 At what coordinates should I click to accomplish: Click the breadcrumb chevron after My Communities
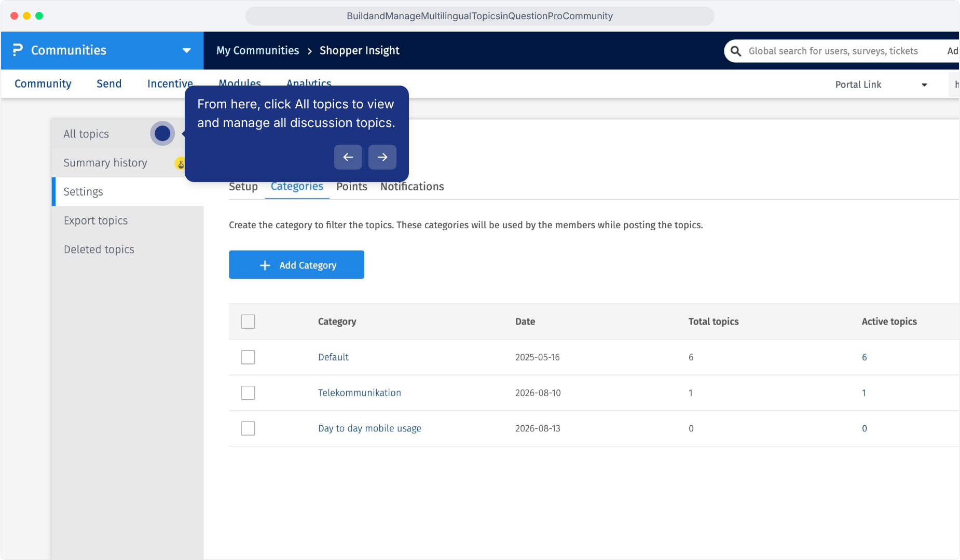click(310, 51)
